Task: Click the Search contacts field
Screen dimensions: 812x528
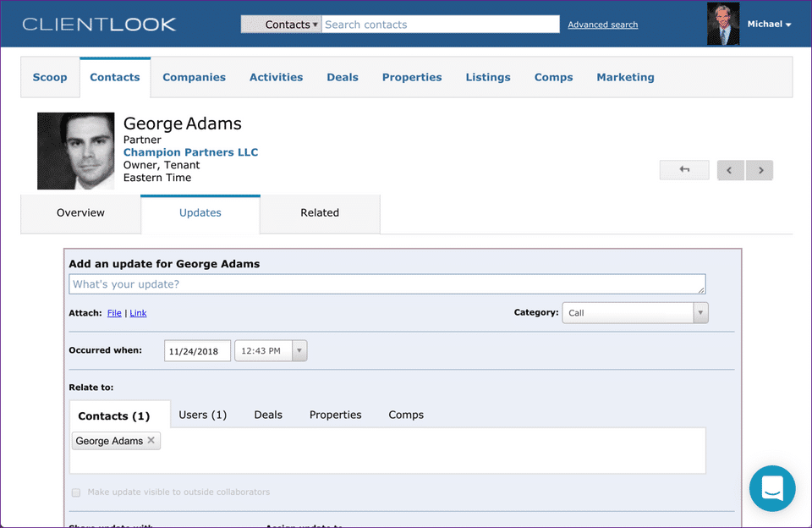Action: tap(441, 25)
